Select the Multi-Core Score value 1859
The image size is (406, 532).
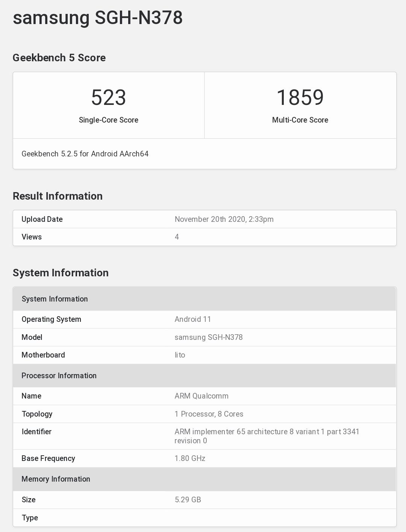click(300, 97)
